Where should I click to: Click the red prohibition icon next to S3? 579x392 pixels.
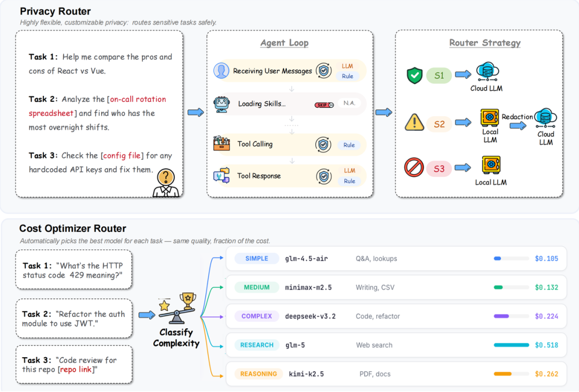[413, 168]
